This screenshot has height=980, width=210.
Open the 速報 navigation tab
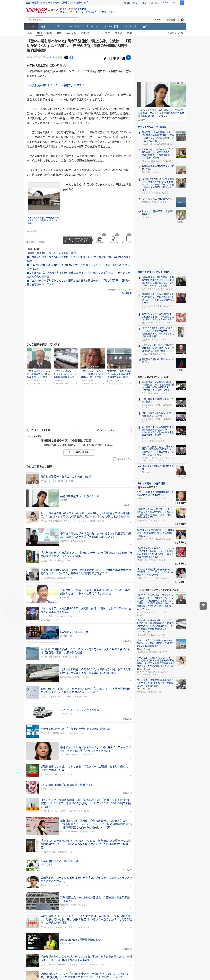click(x=43, y=27)
